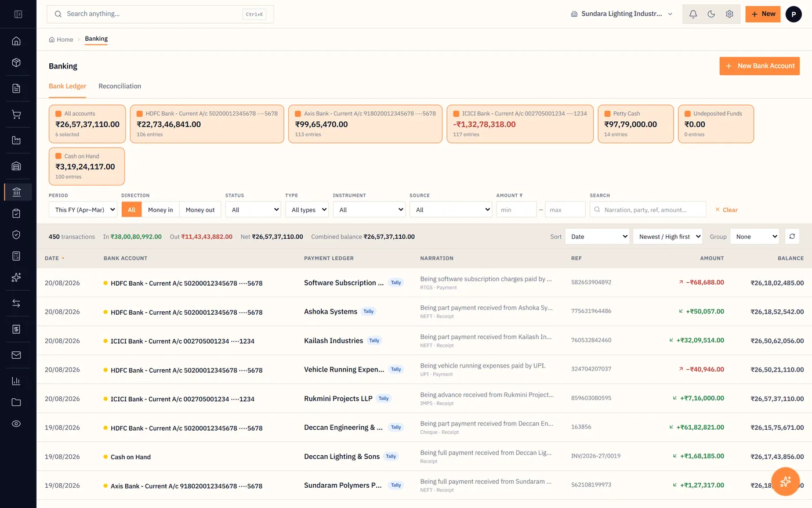Expand the Sundara Lighting company switcher
The height and width of the screenshot is (508, 812).
(x=622, y=14)
